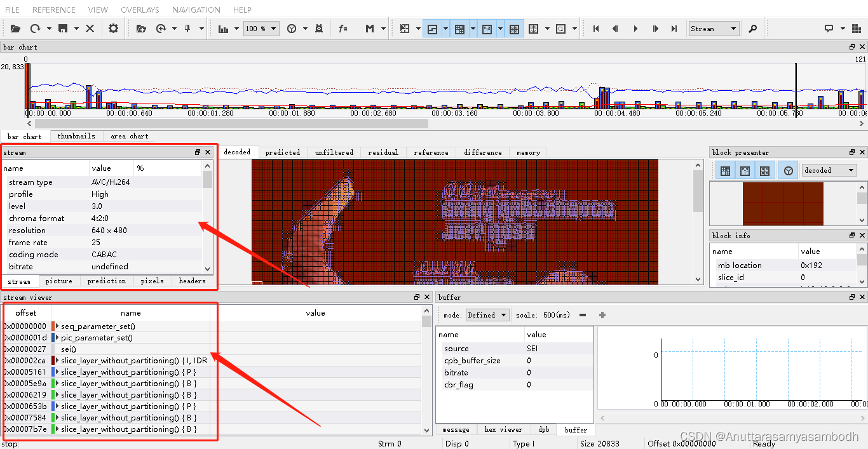
Task: Toggle the highlighted partition overlay in main toolbar
Action: click(432, 29)
